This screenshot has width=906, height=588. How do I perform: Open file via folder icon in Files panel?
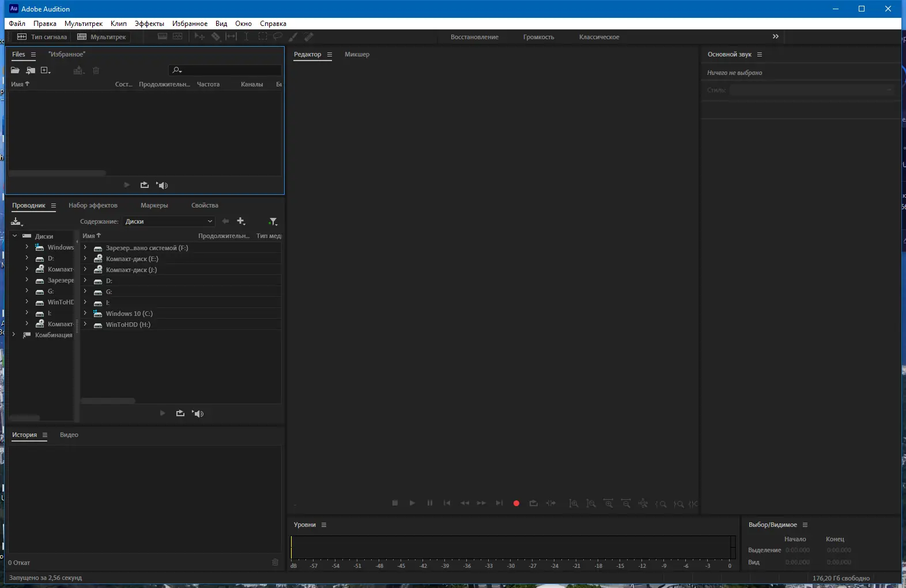15,70
